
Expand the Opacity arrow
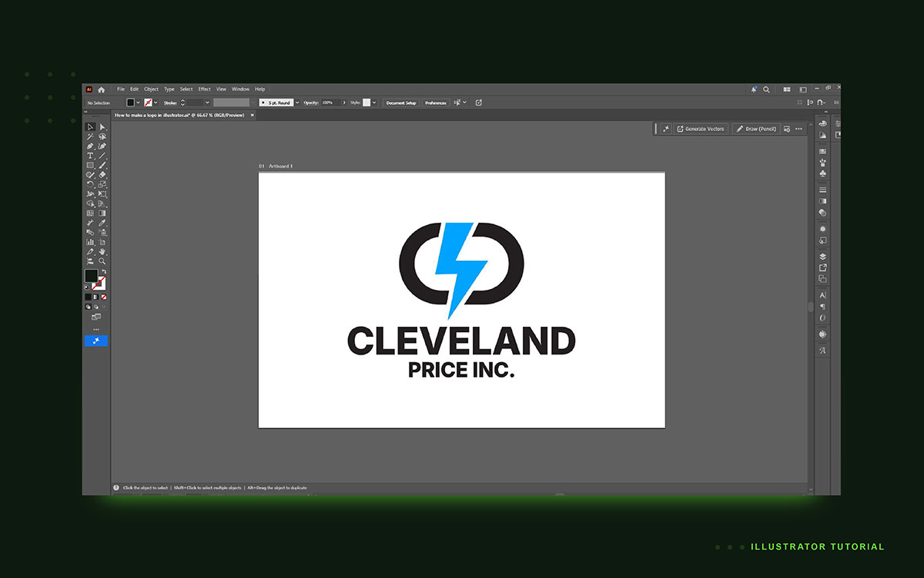tap(344, 102)
